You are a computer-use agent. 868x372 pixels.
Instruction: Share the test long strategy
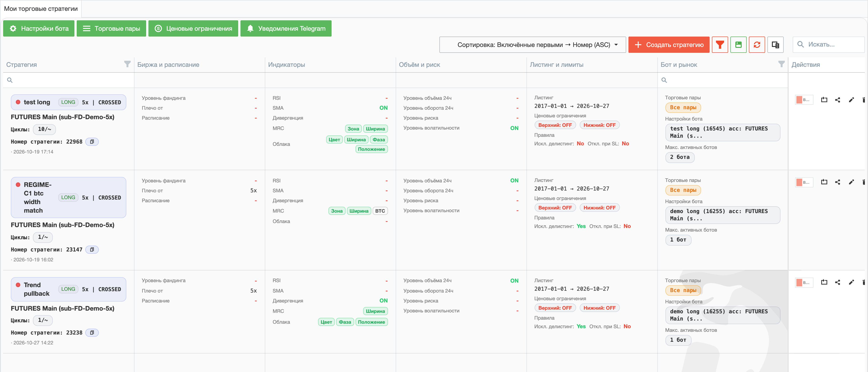point(838,100)
